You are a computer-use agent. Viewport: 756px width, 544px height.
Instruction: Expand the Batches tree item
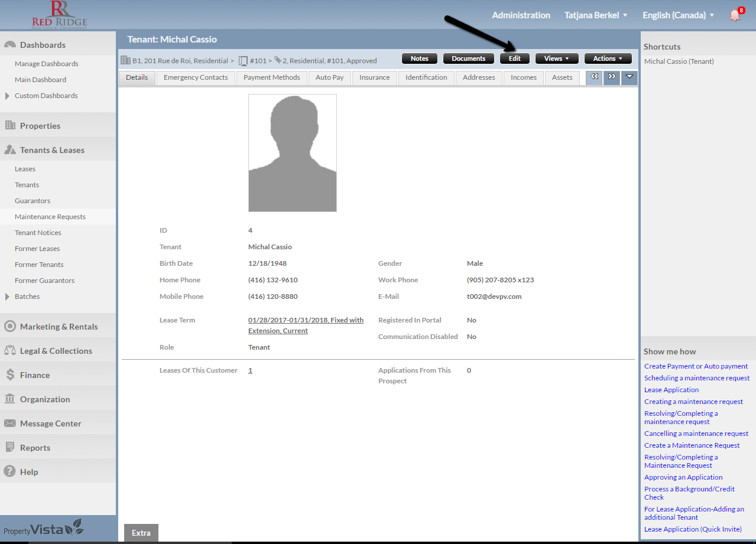[7, 297]
